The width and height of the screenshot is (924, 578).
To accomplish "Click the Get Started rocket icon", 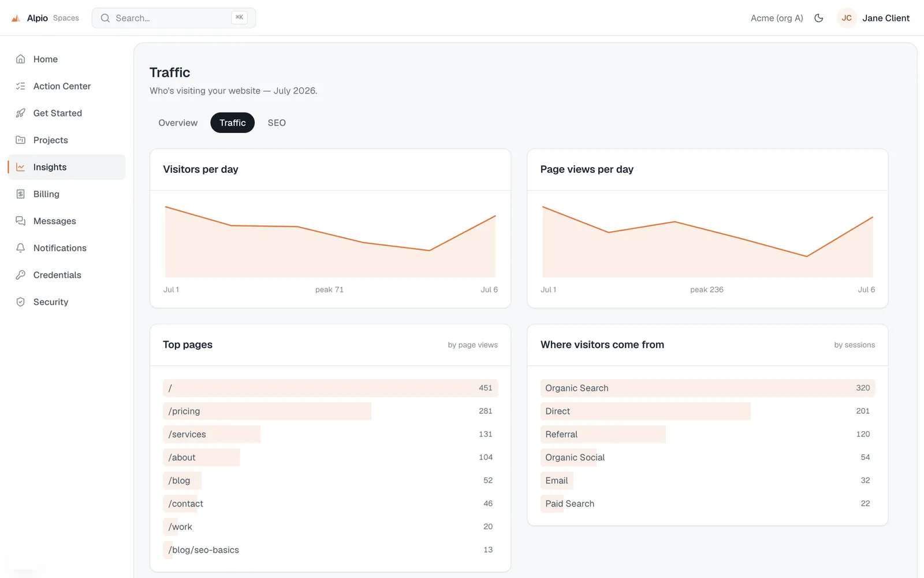I will click(21, 113).
